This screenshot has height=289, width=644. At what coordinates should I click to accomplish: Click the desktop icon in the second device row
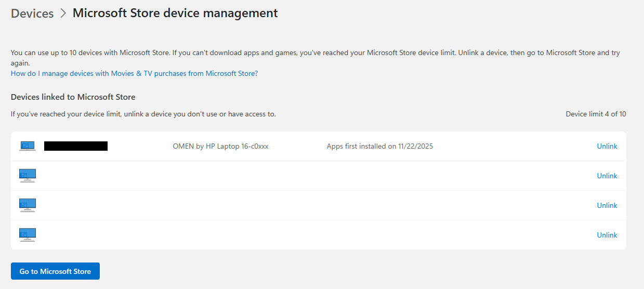(28, 176)
